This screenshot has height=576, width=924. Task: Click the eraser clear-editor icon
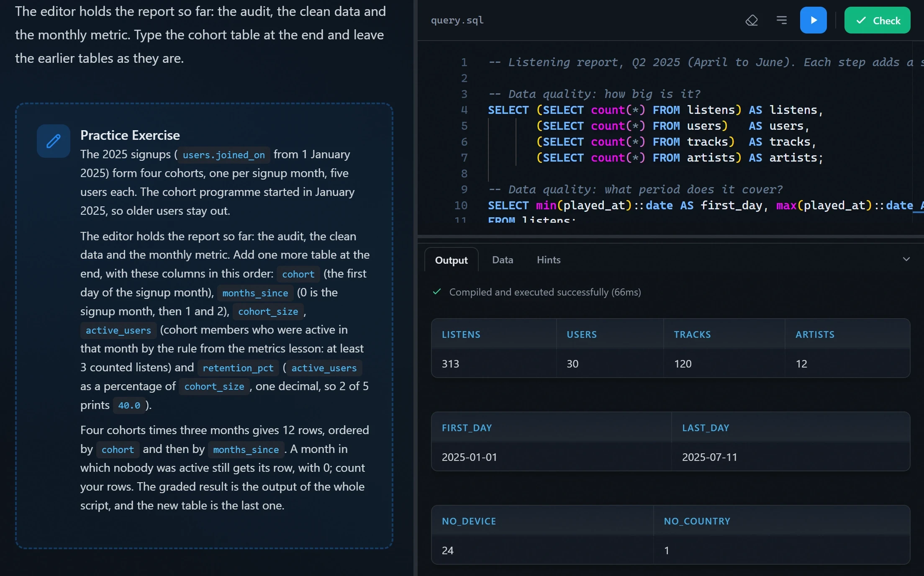pyautogui.click(x=752, y=20)
